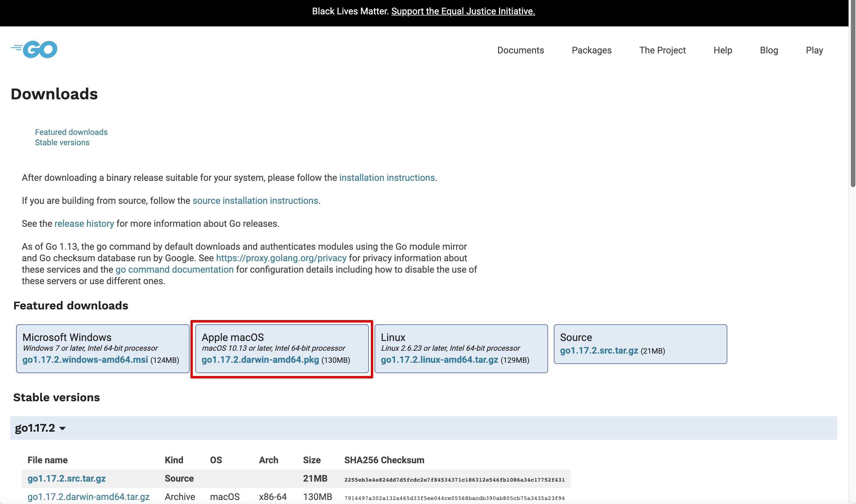Click the Go logo icon
This screenshot has height=504, width=856.
click(34, 50)
